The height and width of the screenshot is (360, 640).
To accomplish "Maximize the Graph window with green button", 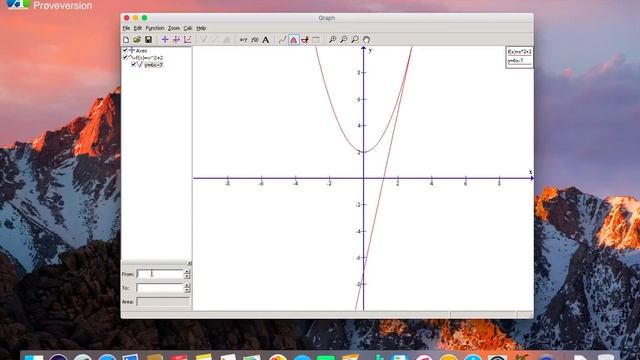I will [144, 18].
